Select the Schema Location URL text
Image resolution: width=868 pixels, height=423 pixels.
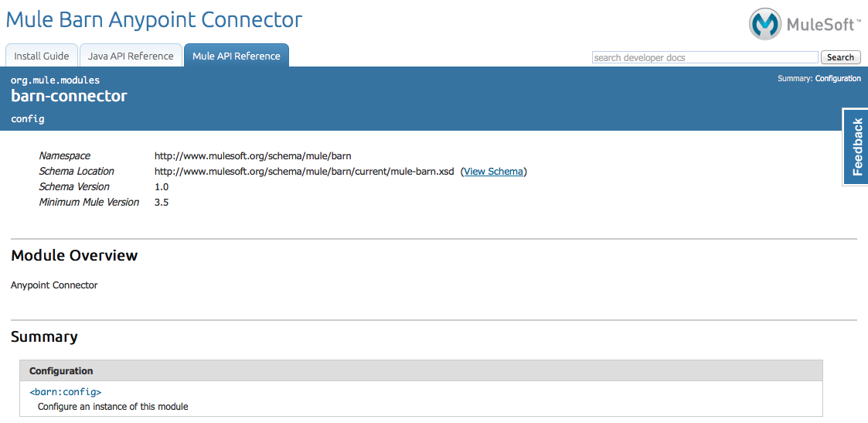click(304, 171)
